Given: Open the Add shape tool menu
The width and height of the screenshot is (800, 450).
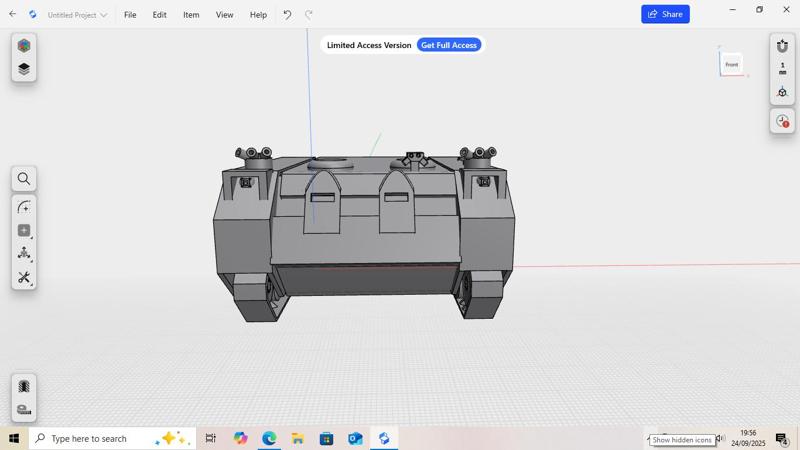Looking at the screenshot, I should (x=24, y=230).
